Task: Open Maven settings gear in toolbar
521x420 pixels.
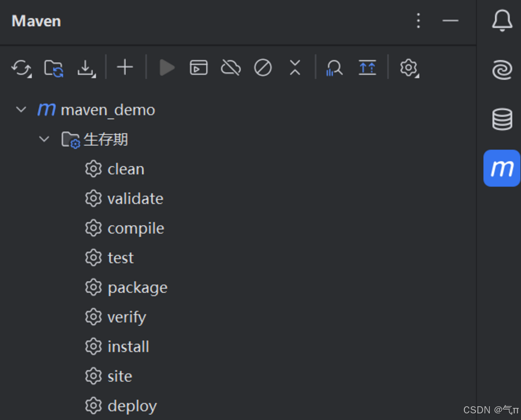Action: (x=409, y=69)
